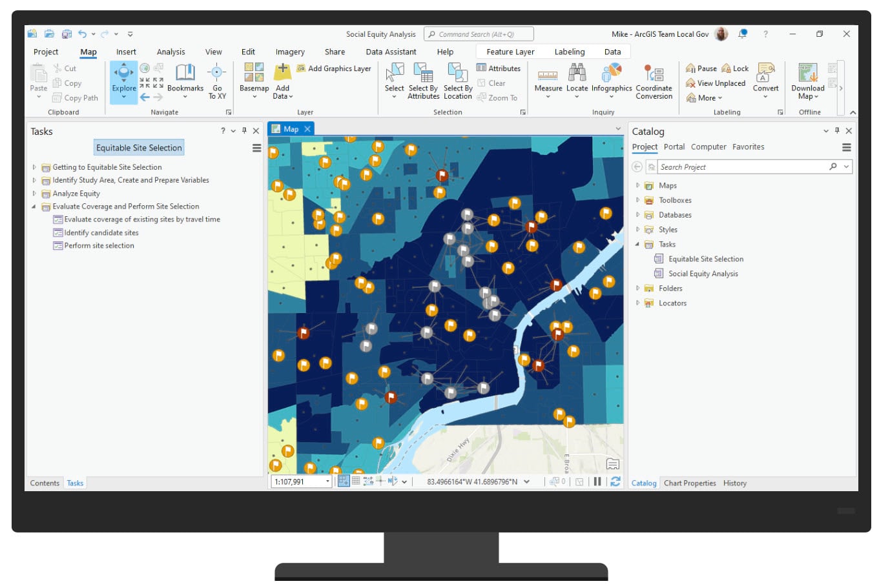
Task: Click Add Graphics Layer
Action: click(335, 68)
